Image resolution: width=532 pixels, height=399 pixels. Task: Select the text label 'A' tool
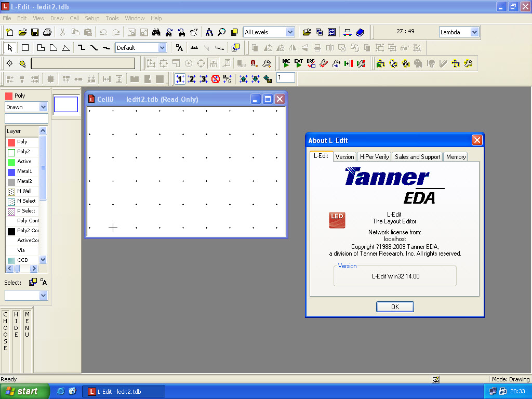click(x=179, y=48)
